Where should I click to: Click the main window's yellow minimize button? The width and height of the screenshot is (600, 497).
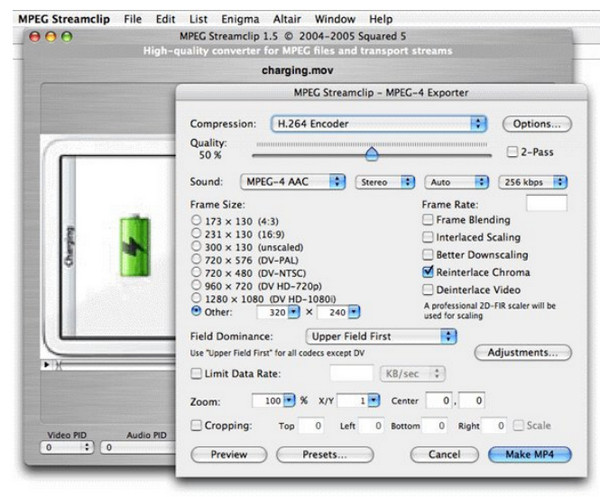(51, 37)
